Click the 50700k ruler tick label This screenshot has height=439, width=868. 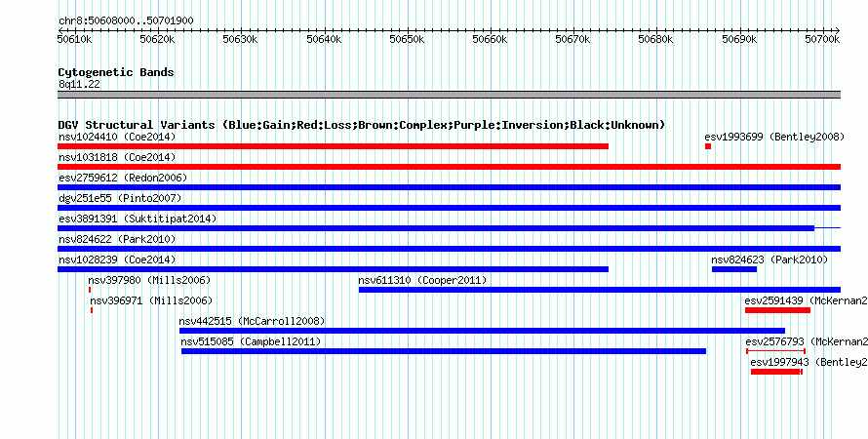point(822,39)
